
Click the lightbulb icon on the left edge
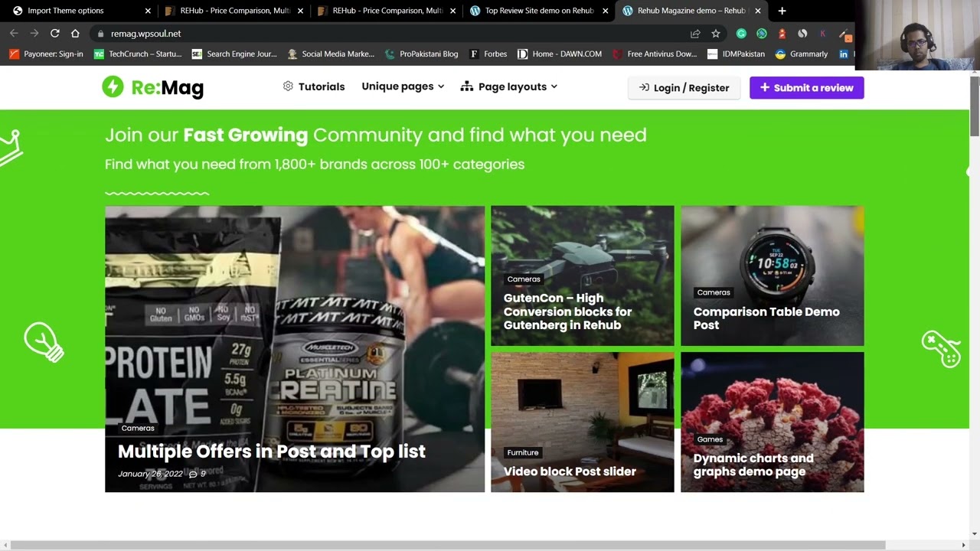coord(44,342)
